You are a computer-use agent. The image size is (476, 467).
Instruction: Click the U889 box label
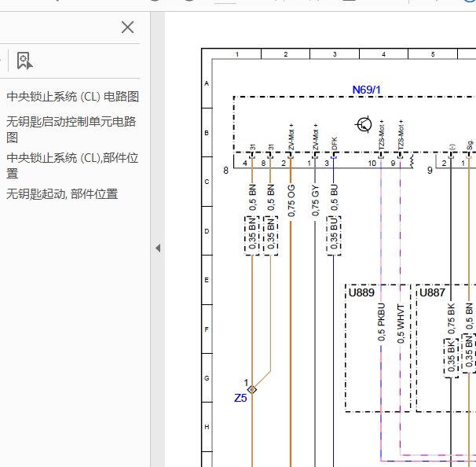click(361, 292)
